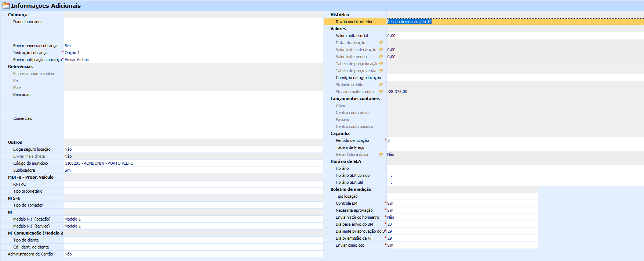Click lightning icon for Tabela de preço locação
This screenshot has height=261, width=644.
pyautogui.click(x=381, y=64)
